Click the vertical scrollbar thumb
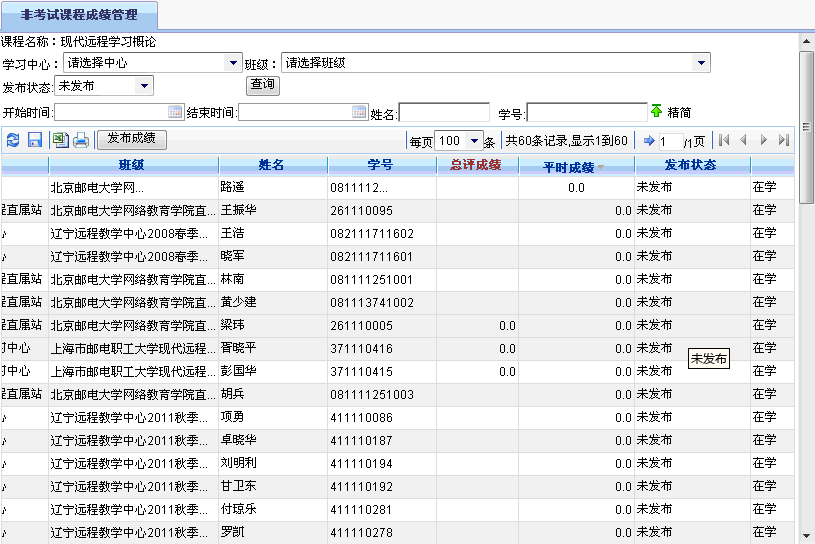Image resolution: width=815 pixels, height=544 pixels. click(806, 127)
